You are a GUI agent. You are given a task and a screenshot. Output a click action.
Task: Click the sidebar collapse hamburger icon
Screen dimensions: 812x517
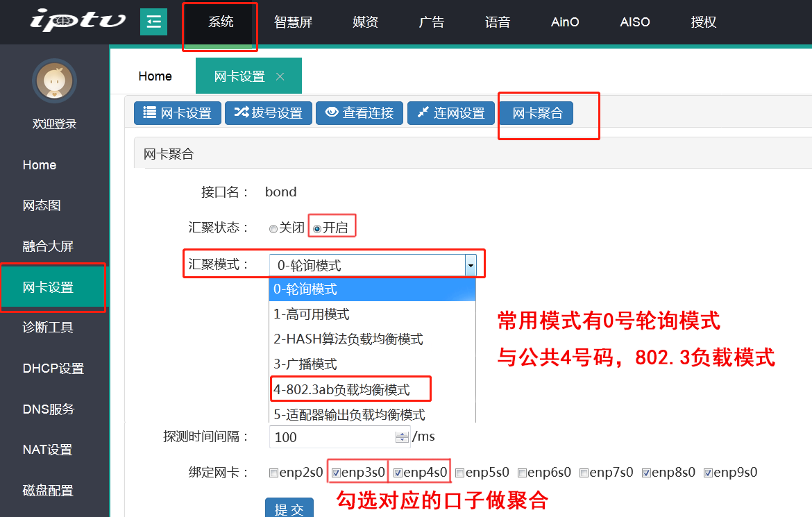153,22
